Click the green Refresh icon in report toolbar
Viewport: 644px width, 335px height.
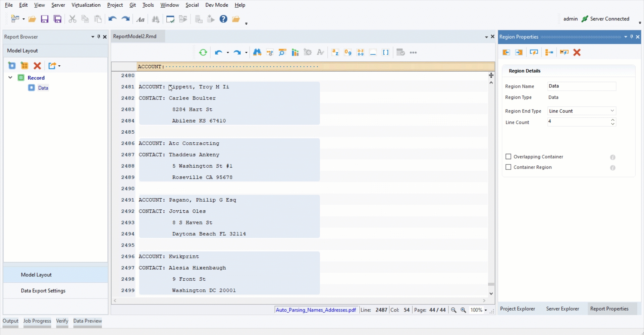point(203,53)
